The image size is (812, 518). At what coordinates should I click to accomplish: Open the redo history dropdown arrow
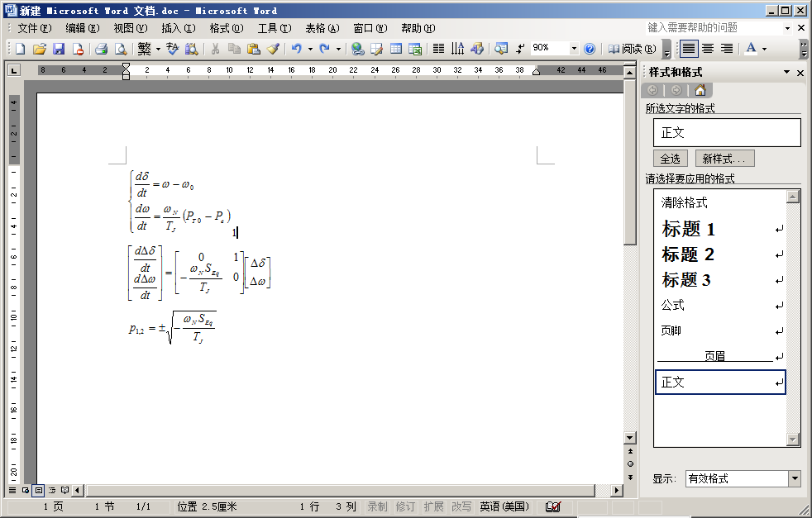[x=338, y=50]
